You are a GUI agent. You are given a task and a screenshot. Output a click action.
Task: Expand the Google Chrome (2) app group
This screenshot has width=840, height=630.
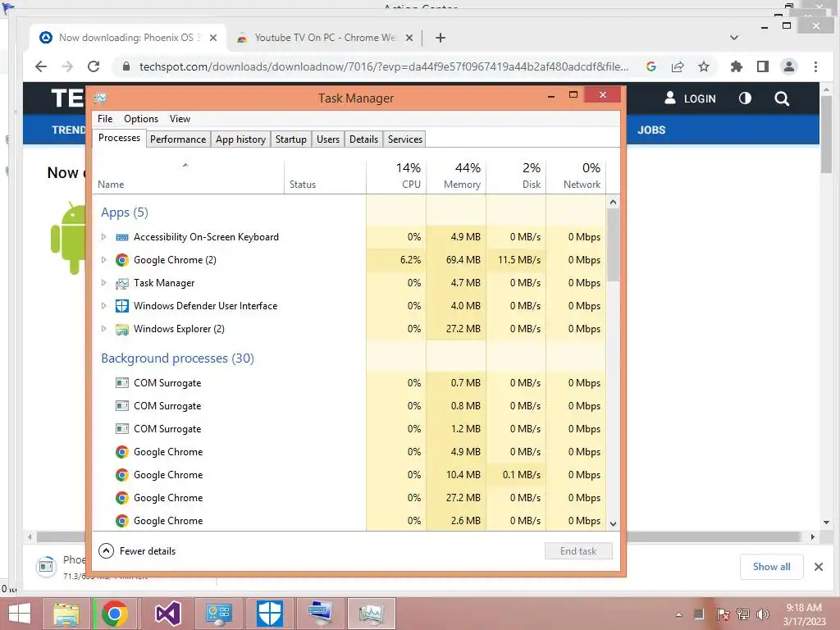tap(104, 260)
